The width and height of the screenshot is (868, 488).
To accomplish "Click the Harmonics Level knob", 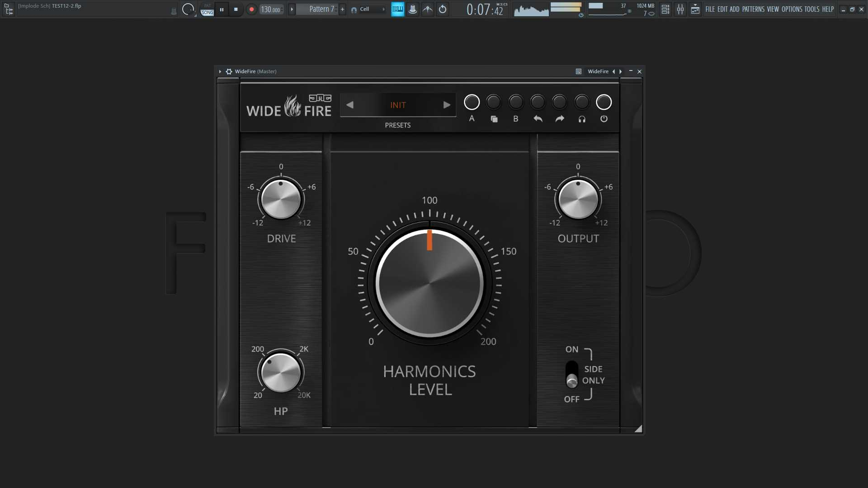I will 429,284.
